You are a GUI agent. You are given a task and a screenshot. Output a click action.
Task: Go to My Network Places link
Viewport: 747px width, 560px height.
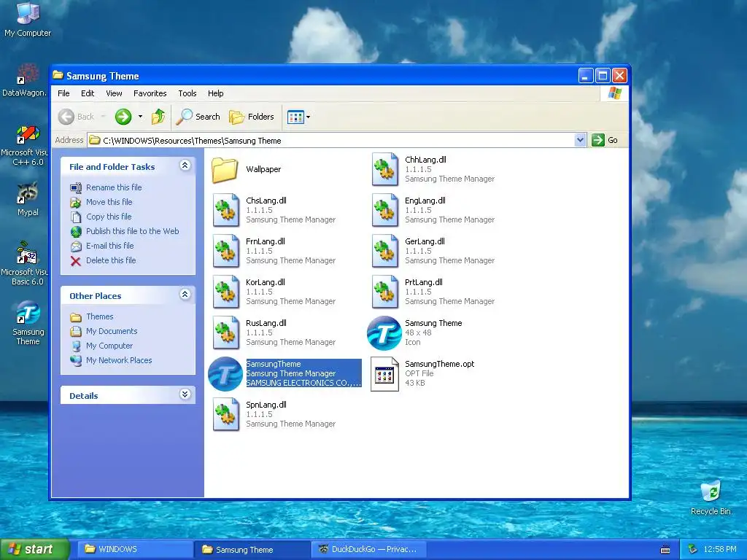tap(119, 360)
